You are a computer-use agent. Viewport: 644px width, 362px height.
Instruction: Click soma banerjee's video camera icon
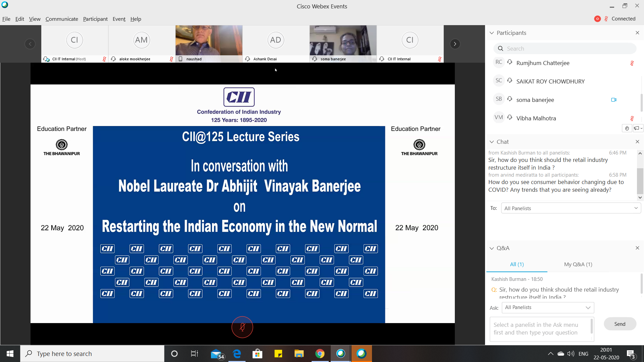coord(614,100)
